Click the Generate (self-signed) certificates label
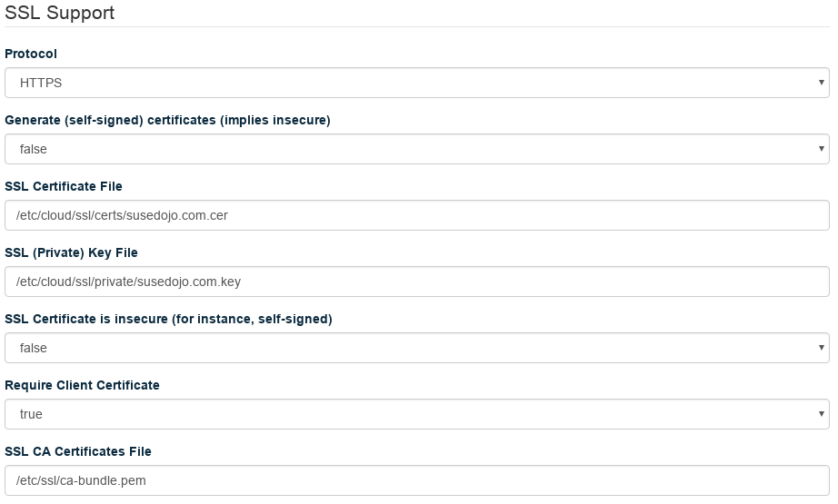 (167, 120)
